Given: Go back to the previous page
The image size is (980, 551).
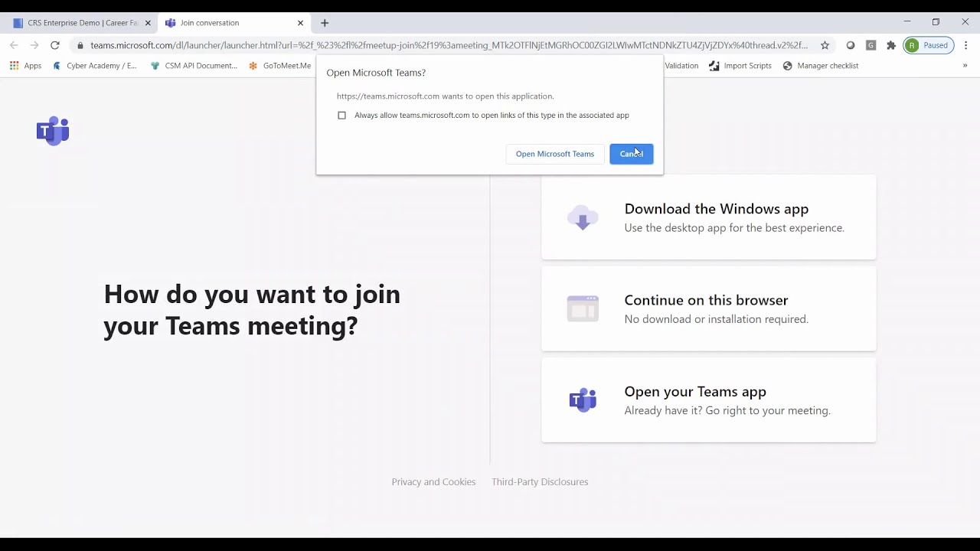Looking at the screenshot, I should (x=14, y=45).
